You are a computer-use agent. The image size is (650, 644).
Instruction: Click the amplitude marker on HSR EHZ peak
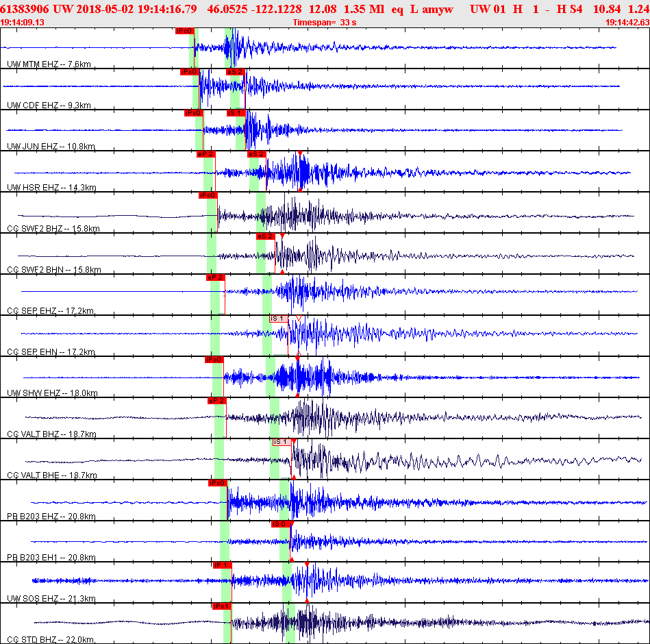pos(300,153)
